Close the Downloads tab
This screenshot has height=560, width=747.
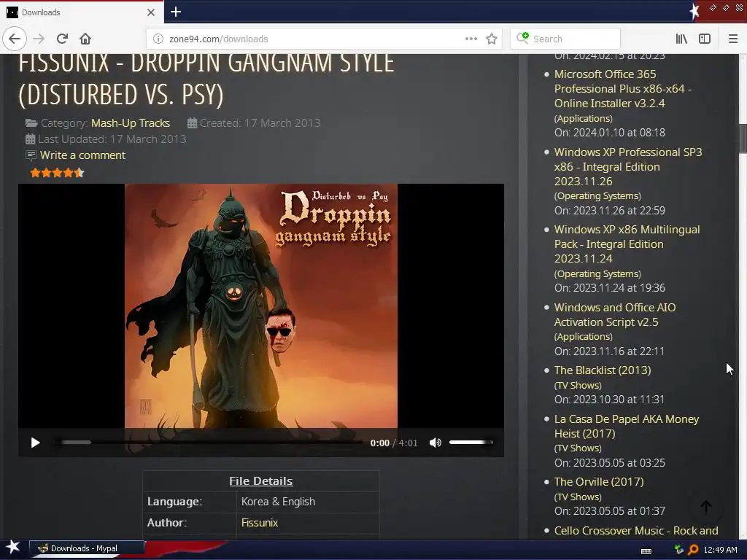click(x=150, y=12)
